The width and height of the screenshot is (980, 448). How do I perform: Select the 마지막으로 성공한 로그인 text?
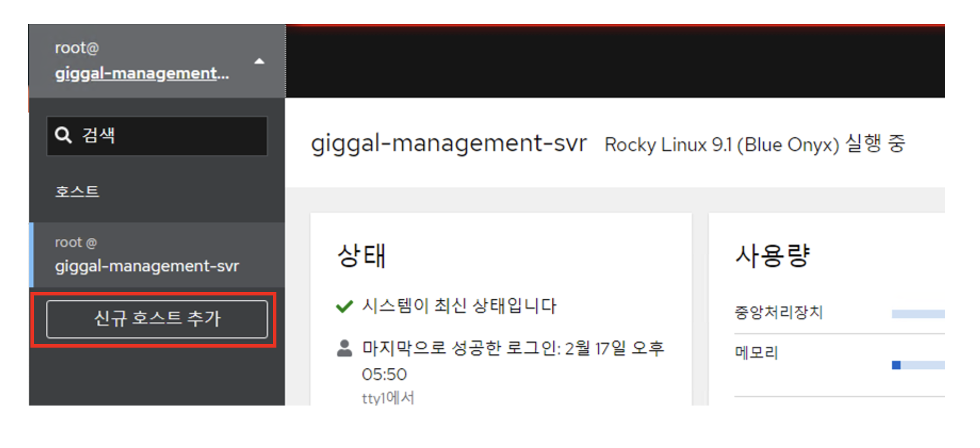click(513, 361)
